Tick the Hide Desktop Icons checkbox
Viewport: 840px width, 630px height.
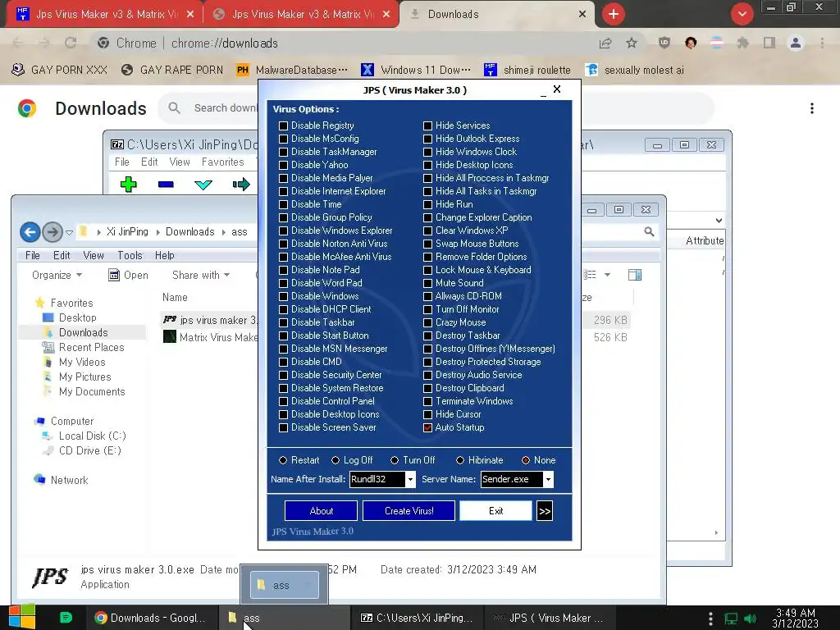coord(427,165)
